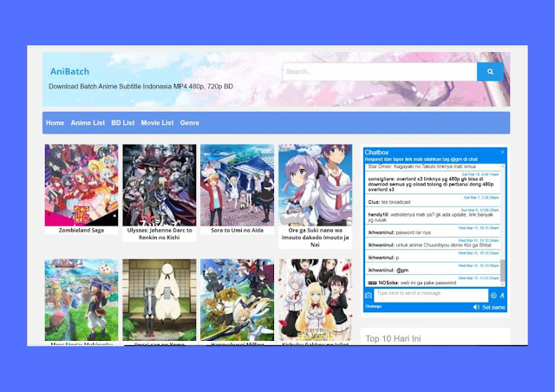
Task: Click the chatbox scroll-up arrow
Action: (x=502, y=166)
